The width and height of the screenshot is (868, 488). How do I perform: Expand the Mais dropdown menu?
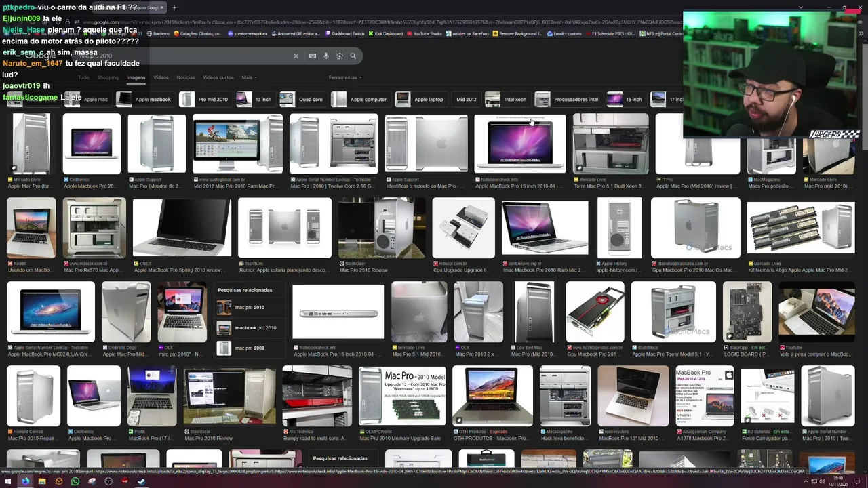pyautogui.click(x=249, y=77)
